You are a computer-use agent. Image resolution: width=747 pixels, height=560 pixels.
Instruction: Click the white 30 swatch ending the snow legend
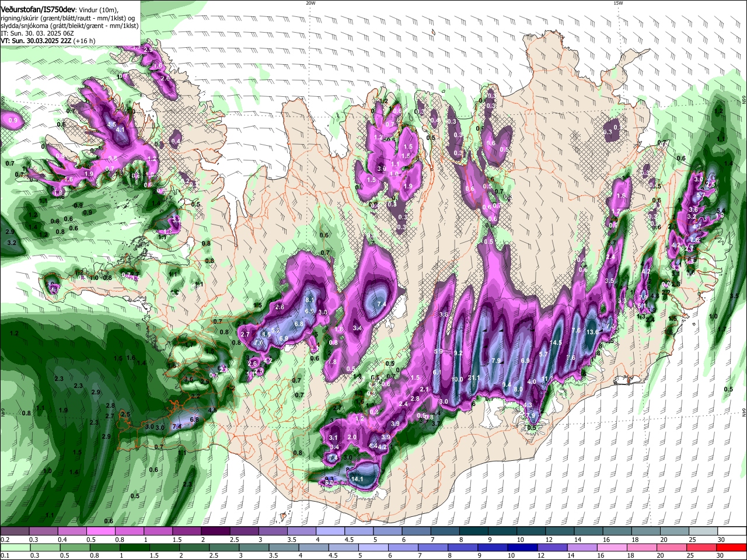point(732,531)
